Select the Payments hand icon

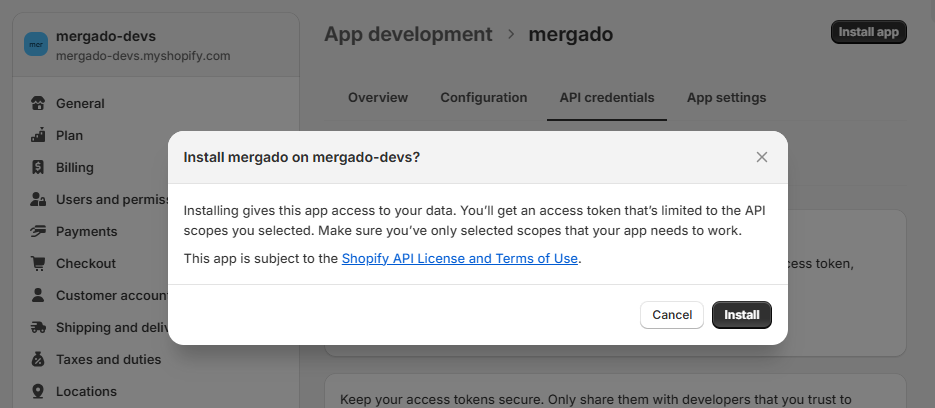(x=38, y=231)
